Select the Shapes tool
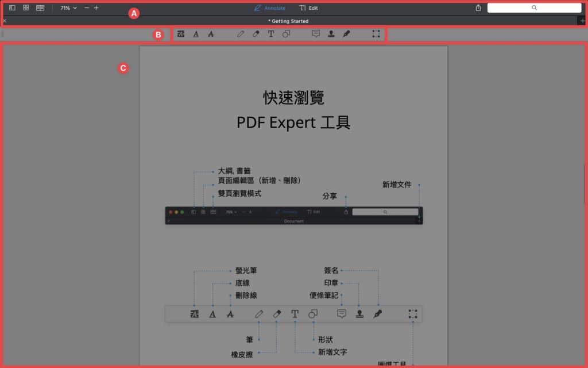The image size is (588, 368). coord(286,34)
